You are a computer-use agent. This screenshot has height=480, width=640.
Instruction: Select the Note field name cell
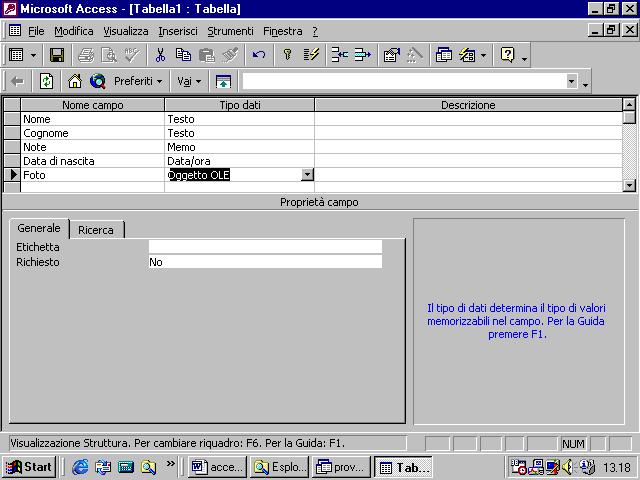point(92,147)
